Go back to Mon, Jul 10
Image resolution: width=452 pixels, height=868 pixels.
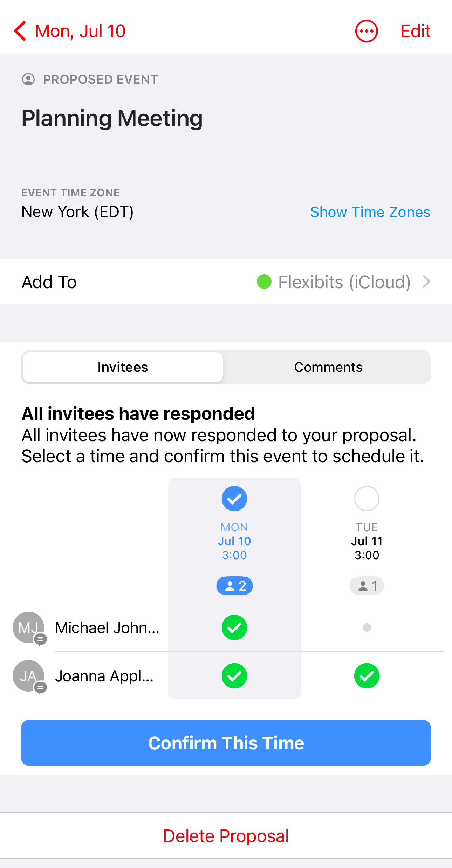[70, 31]
